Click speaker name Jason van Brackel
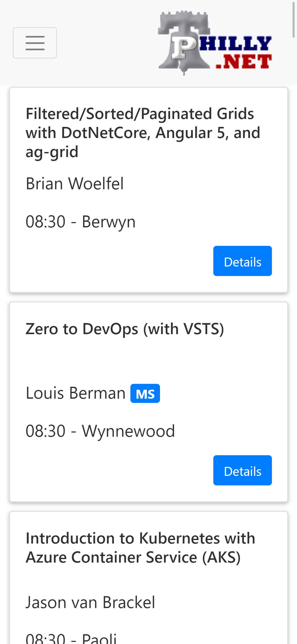Image resolution: width=297 pixels, height=644 pixels. (90, 602)
